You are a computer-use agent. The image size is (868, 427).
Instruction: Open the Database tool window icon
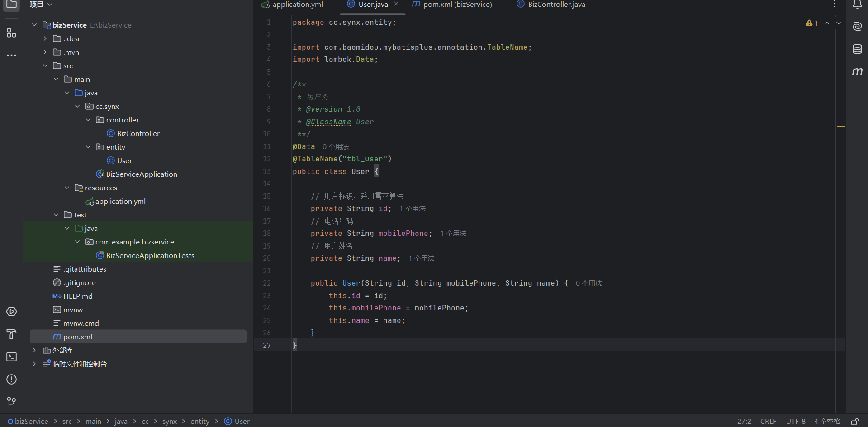pyautogui.click(x=857, y=49)
